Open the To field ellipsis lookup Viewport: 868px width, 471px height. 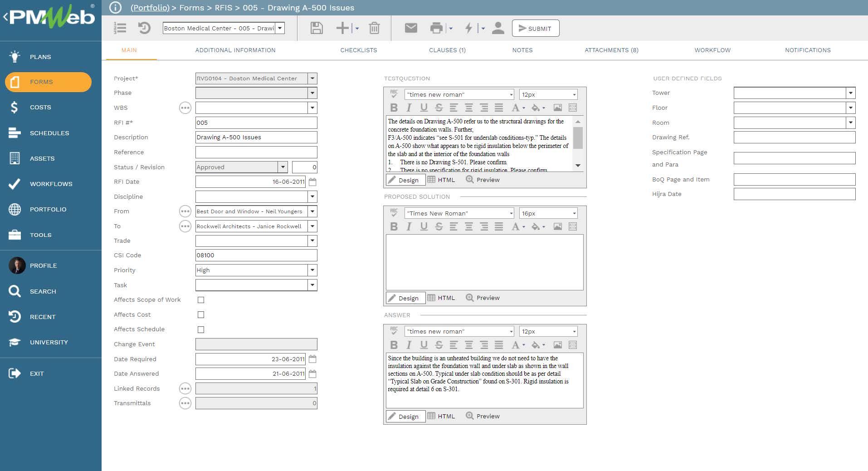click(185, 226)
